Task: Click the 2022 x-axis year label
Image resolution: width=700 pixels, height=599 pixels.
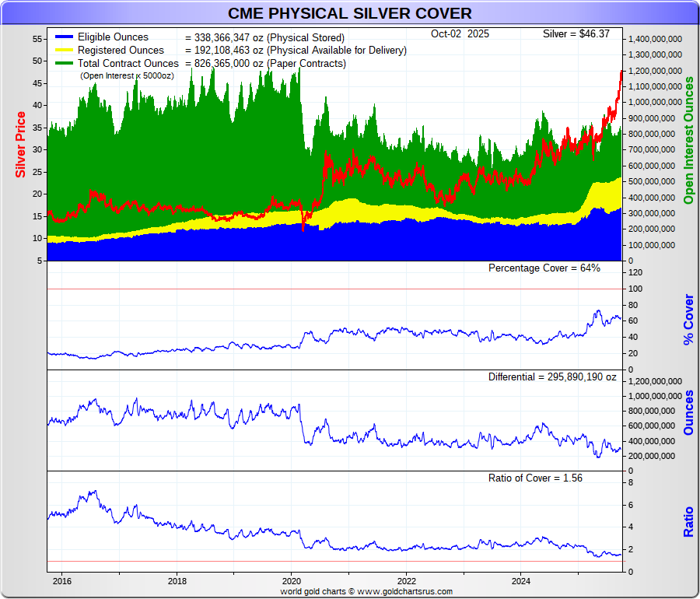Action: [x=407, y=581]
